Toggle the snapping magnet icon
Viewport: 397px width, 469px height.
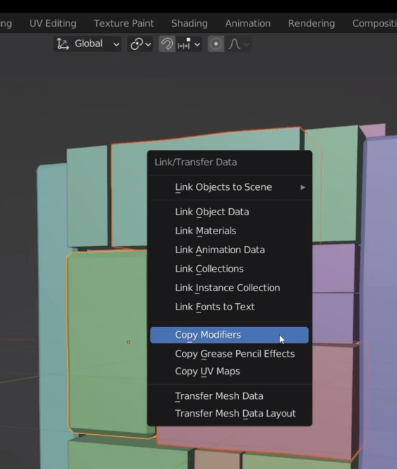click(167, 44)
